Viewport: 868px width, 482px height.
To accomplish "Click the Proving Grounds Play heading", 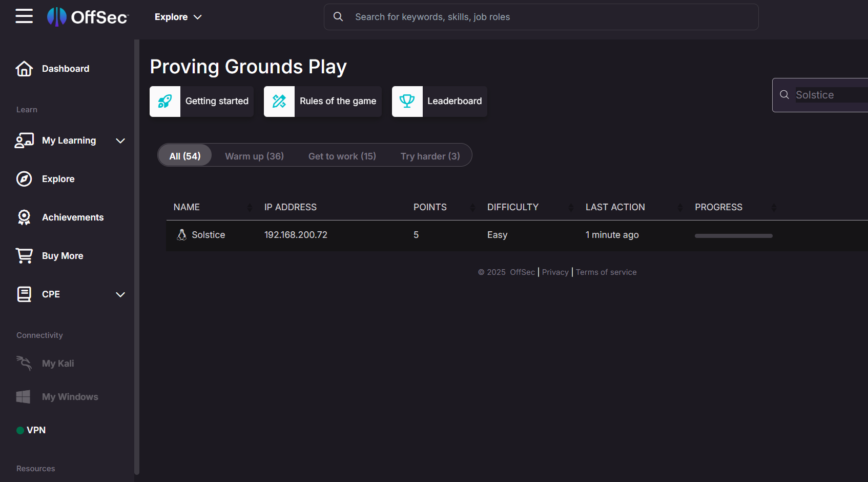I will pos(249,67).
